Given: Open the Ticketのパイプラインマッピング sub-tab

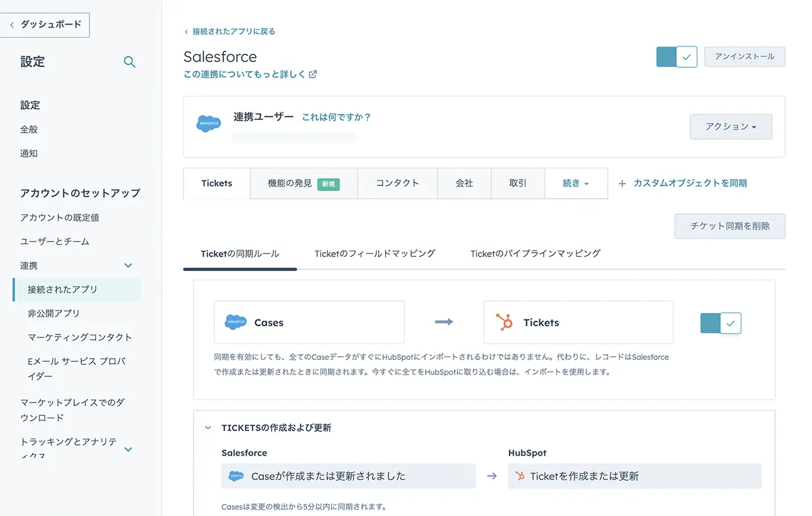Looking at the screenshot, I should pyautogui.click(x=535, y=253).
